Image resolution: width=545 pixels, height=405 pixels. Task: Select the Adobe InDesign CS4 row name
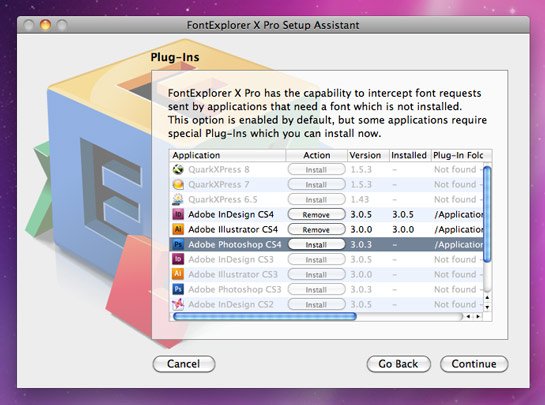pos(231,214)
